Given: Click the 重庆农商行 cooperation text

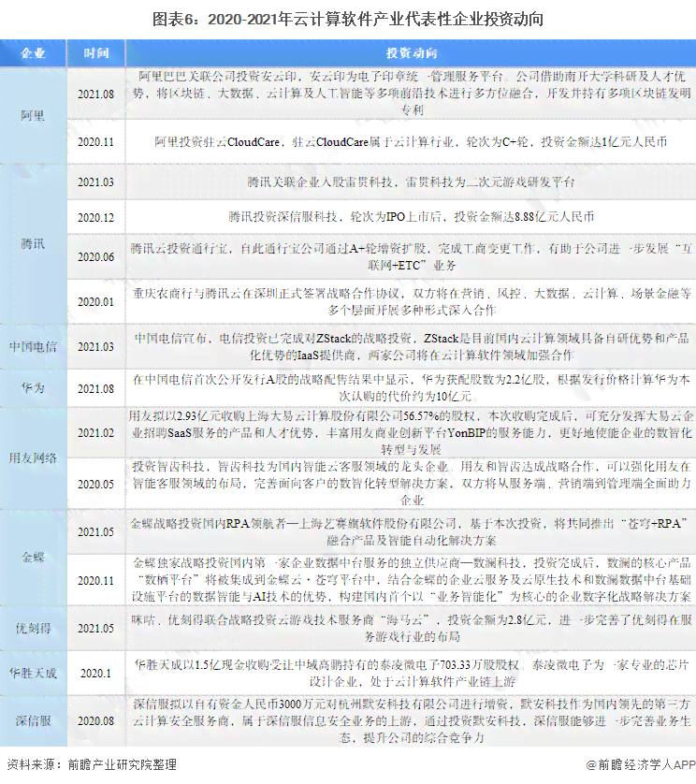Looking at the screenshot, I should click(411, 301).
